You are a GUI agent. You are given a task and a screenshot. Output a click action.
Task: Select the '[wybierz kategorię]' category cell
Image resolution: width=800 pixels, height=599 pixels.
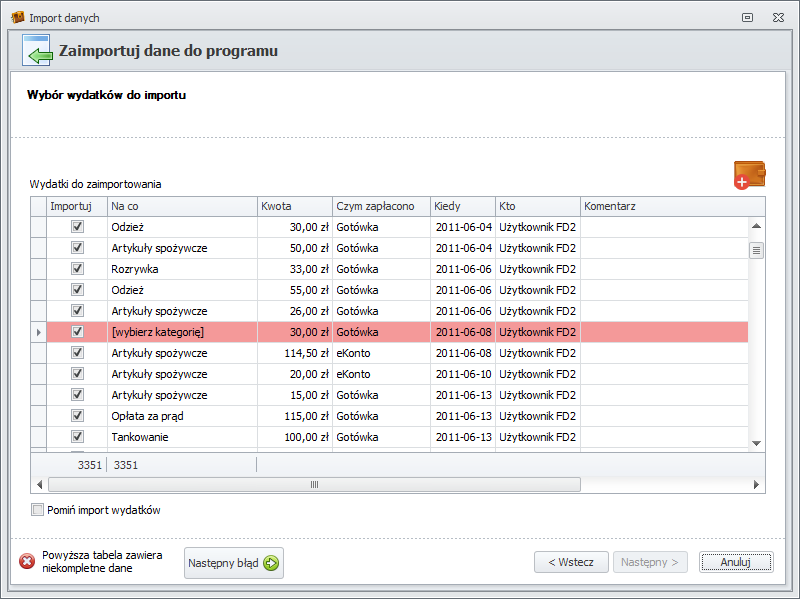click(x=180, y=332)
